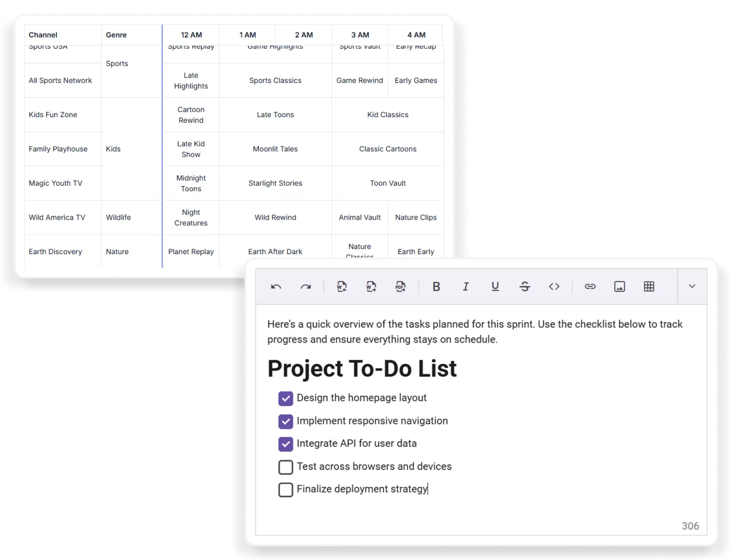The image size is (732, 560).
Task: Click the Export to Word icon
Action: (371, 286)
